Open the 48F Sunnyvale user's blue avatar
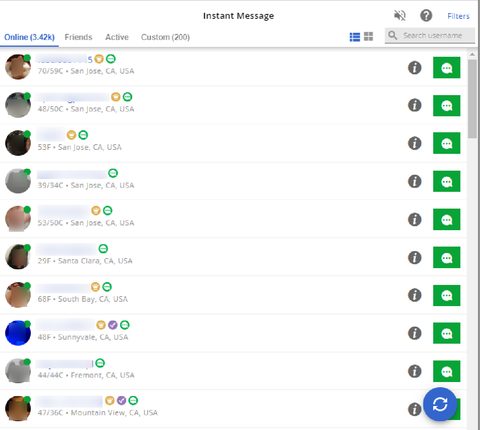The height and width of the screenshot is (430, 480). (18, 333)
